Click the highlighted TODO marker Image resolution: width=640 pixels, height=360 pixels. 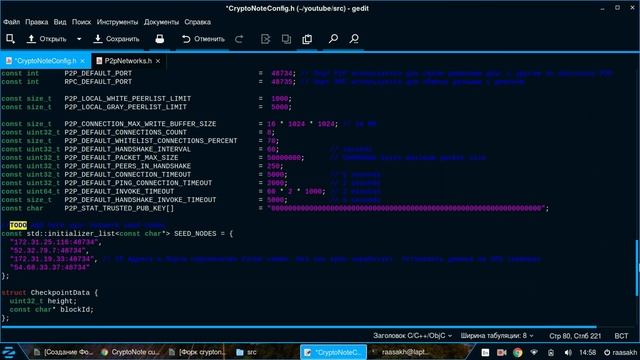[x=18, y=225]
